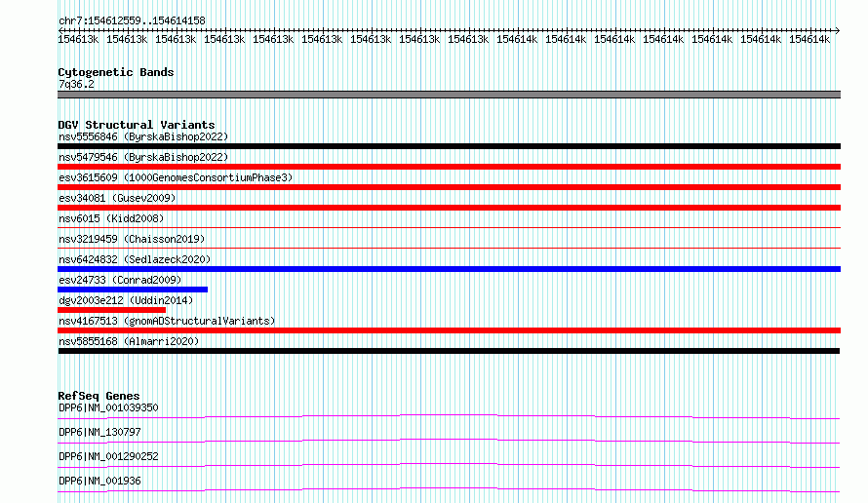Click the chr7:154612559..154614158 coordinate label
Viewport: 868px width, 503px height.
[x=132, y=20]
